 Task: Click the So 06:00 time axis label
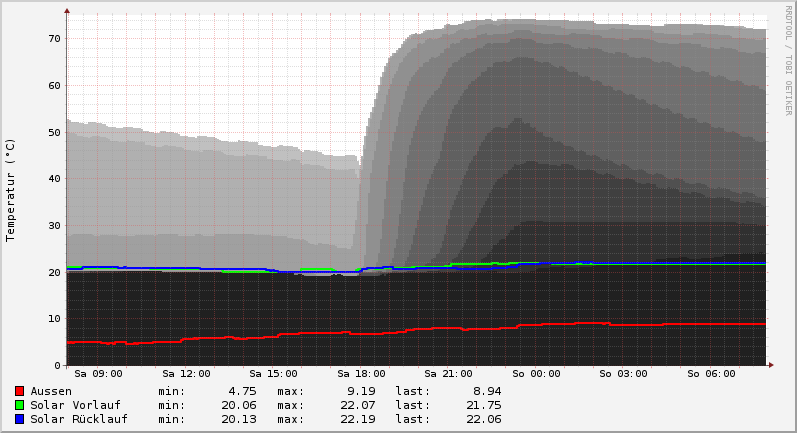pyautogui.click(x=711, y=374)
